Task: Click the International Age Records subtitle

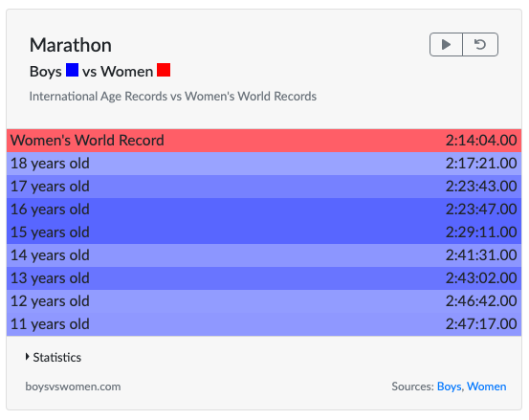Action: click(x=173, y=96)
